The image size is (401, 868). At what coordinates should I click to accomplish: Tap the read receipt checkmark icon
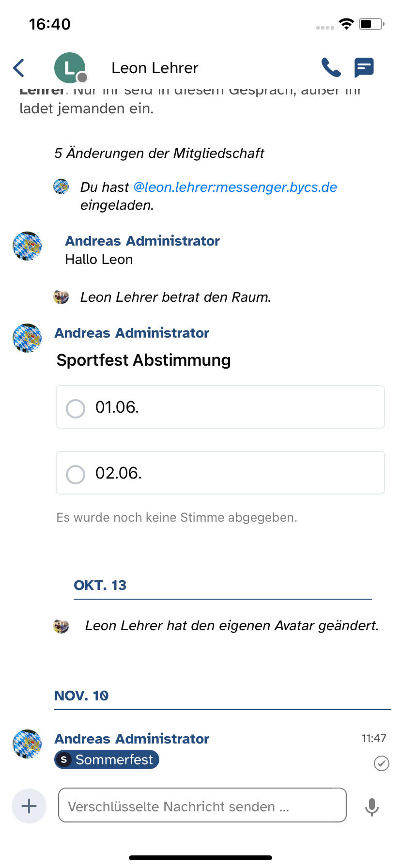pyautogui.click(x=382, y=763)
